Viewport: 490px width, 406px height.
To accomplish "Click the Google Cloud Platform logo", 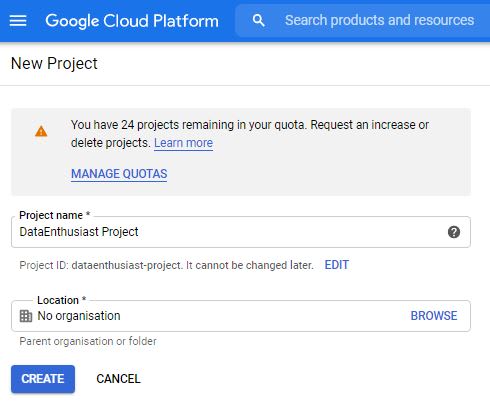I will click(132, 21).
